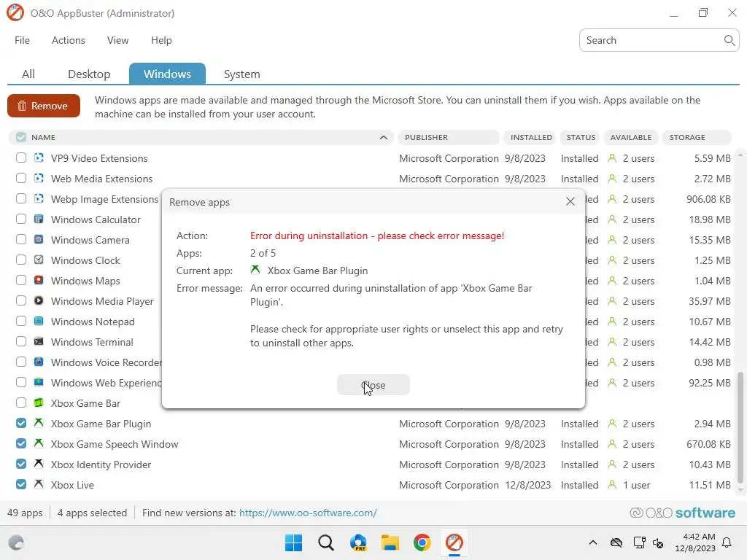Switch to the All tab

(28, 74)
